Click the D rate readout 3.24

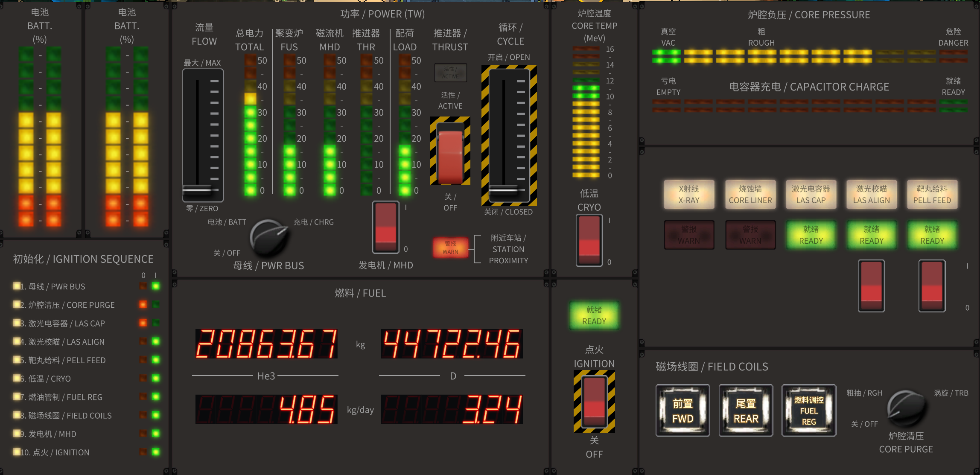pyautogui.click(x=452, y=409)
